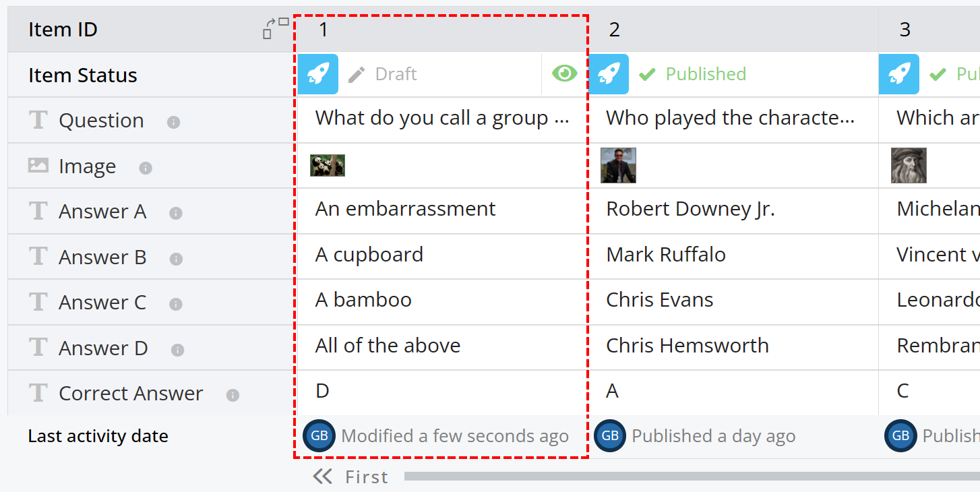Click the rocket icon for item 1
This screenshot has height=492, width=980.
click(317, 74)
